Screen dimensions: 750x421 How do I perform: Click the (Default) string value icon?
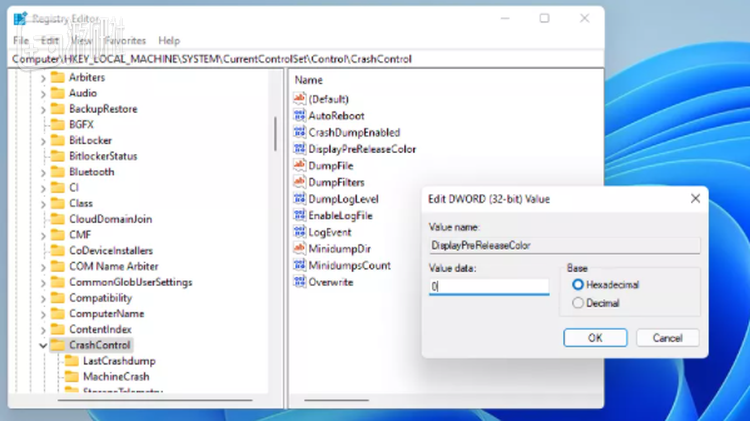click(x=299, y=99)
